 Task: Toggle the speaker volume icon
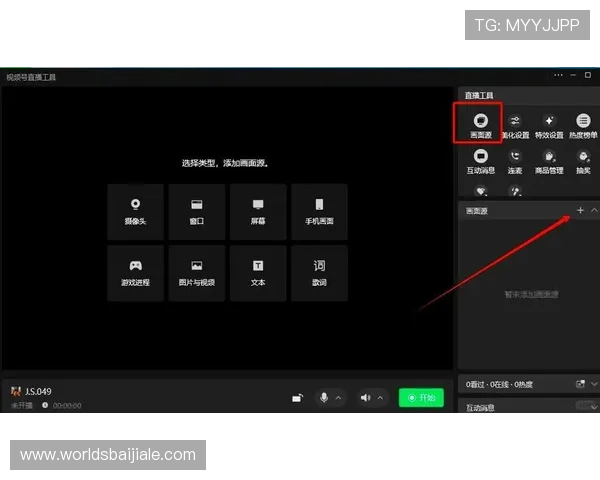(x=365, y=398)
